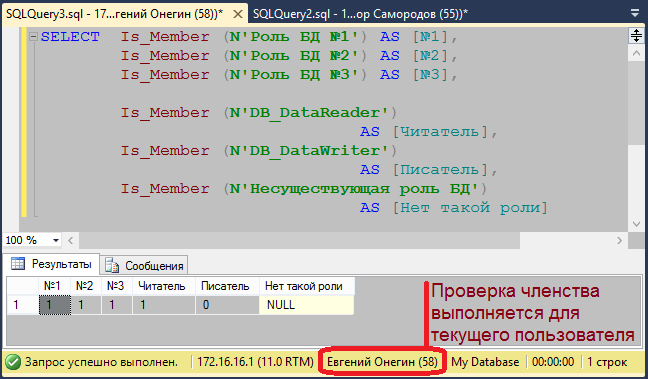Click the [Читатель] alias in the query

click(440, 132)
